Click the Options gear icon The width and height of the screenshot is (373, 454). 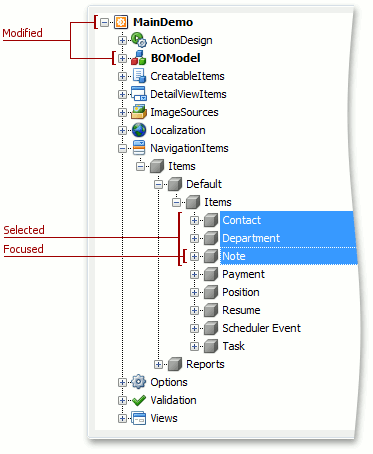139,382
